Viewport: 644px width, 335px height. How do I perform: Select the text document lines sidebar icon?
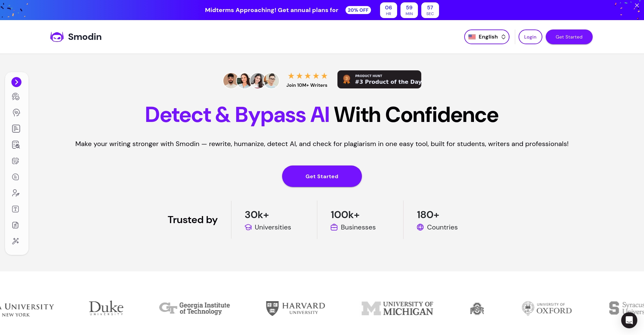click(x=16, y=129)
